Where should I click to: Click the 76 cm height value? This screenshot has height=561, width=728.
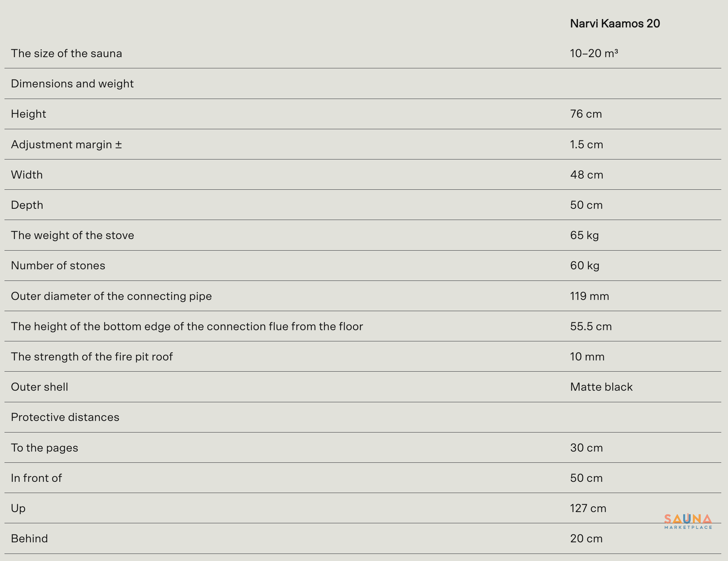coord(586,114)
